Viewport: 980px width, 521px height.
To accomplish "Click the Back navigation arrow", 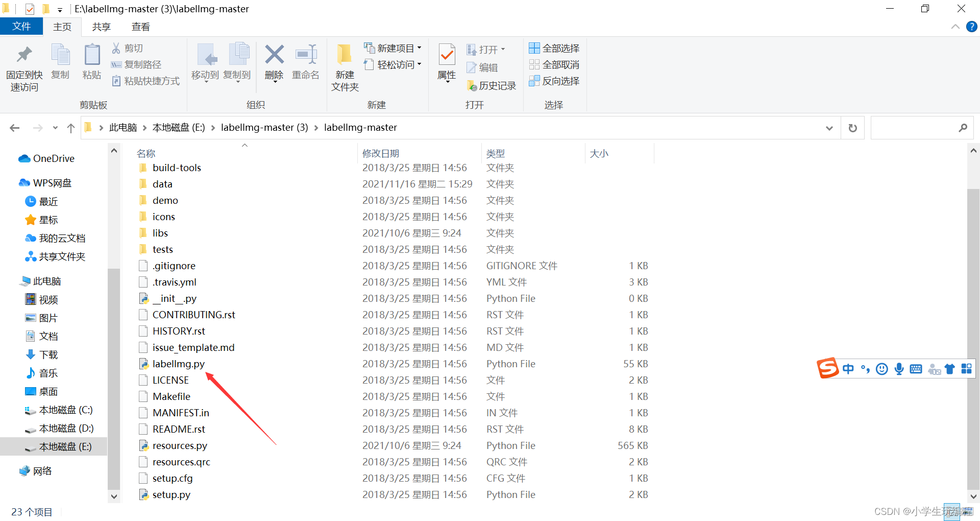I will point(15,128).
